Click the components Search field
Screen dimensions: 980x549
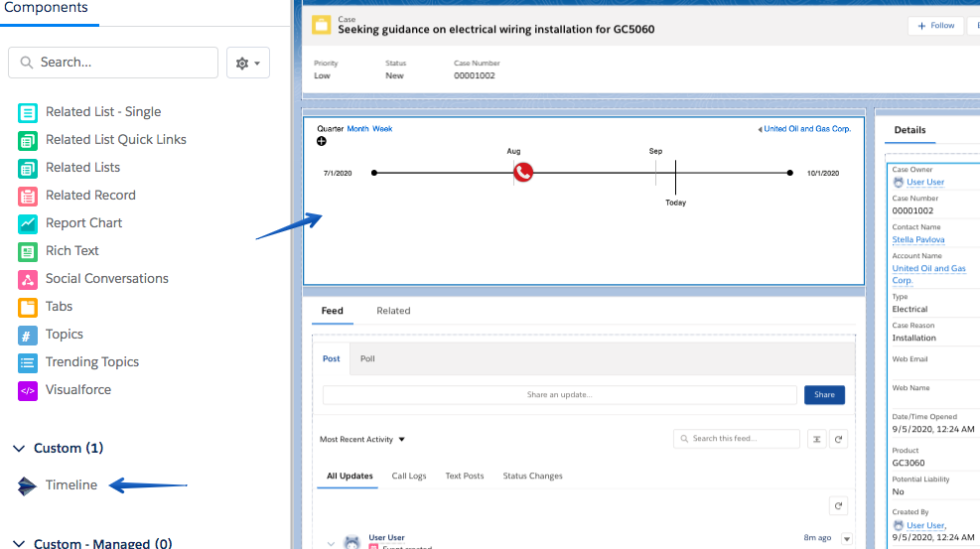(113, 63)
